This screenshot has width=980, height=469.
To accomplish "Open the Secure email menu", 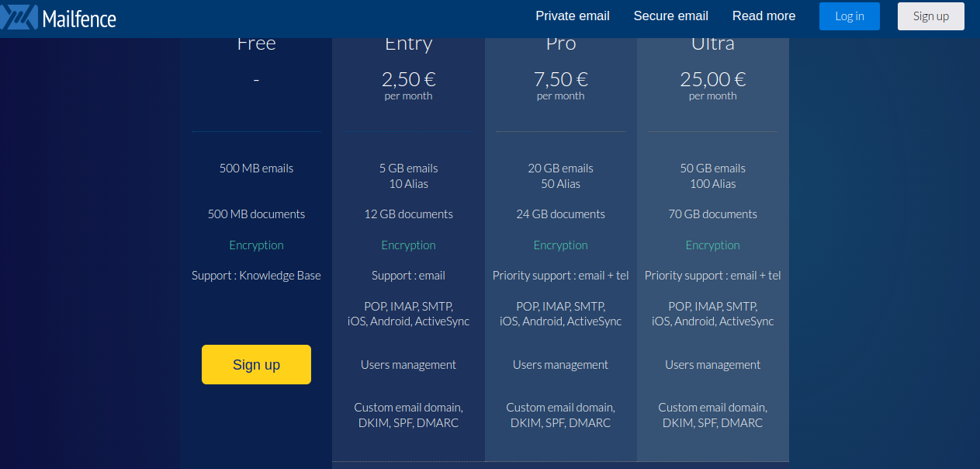I will point(670,16).
